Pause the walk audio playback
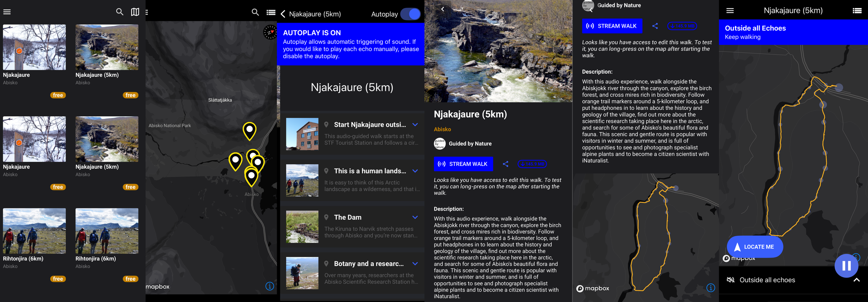Screen dimensions: 868x302 pos(846,266)
